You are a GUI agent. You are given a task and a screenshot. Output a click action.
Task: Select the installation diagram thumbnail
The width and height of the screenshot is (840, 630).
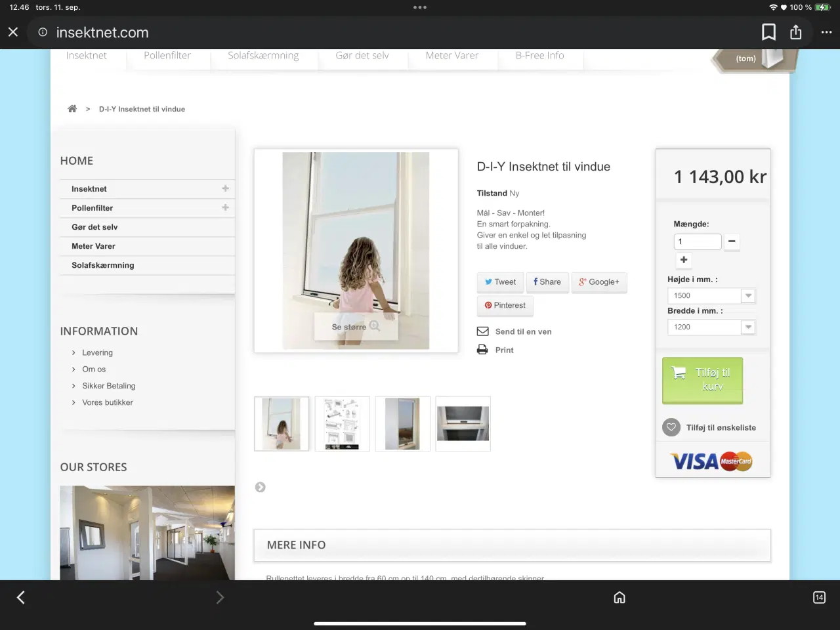(x=343, y=423)
